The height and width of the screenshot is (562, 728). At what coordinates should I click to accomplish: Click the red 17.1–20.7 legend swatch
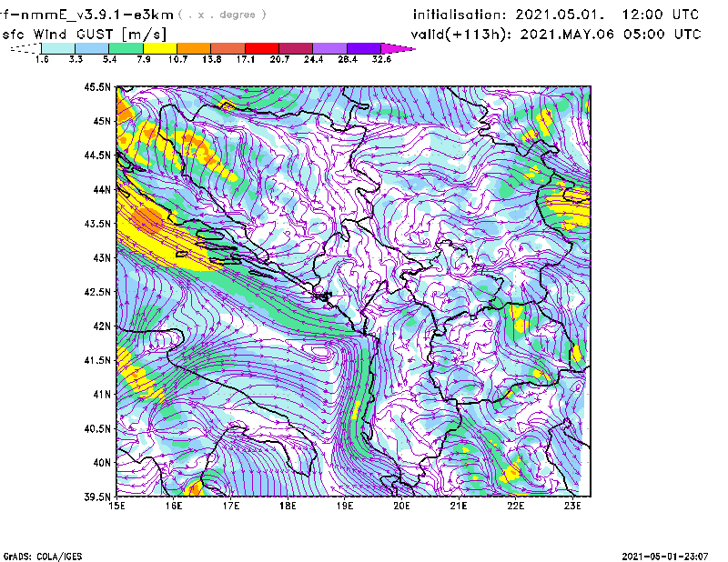pos(262,48)
